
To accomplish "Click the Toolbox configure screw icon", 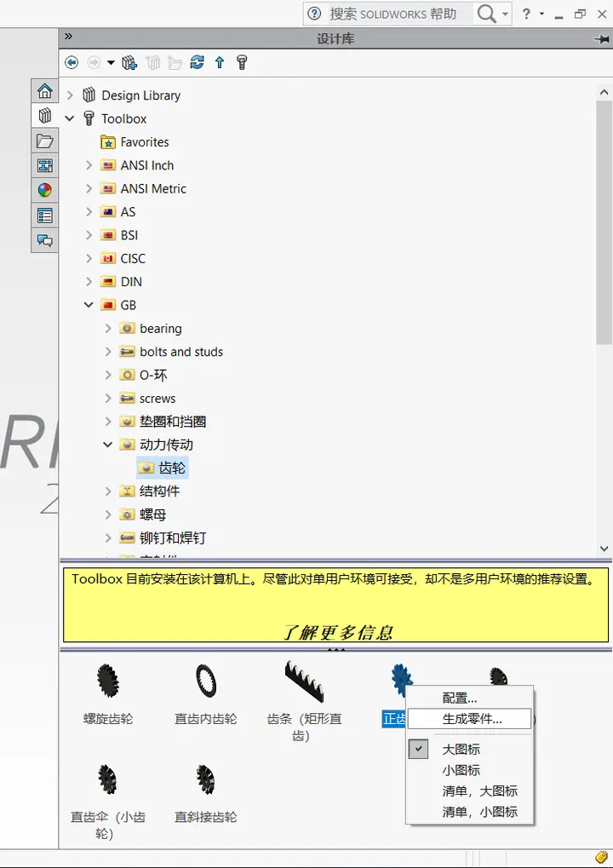I will click(x=242, y=62).
